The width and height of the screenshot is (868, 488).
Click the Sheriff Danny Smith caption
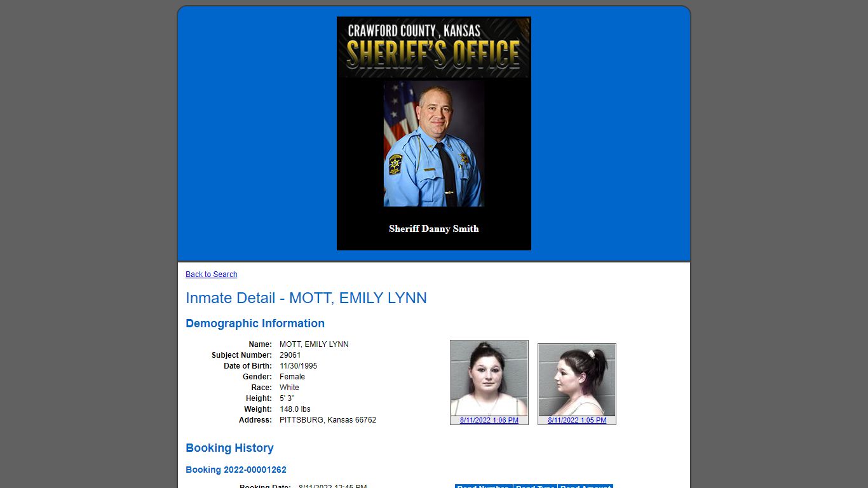(434, 229)
